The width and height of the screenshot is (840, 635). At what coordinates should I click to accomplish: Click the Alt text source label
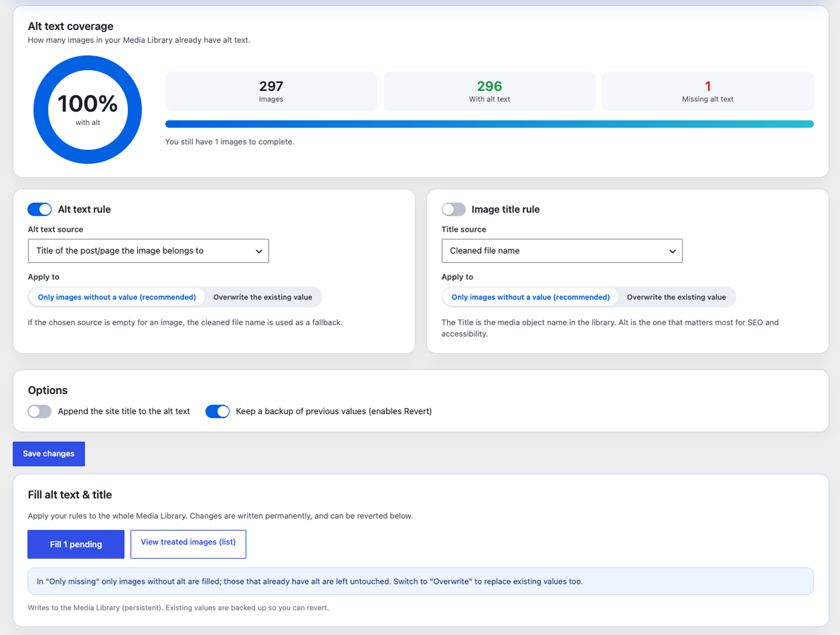tap(56, 229)
